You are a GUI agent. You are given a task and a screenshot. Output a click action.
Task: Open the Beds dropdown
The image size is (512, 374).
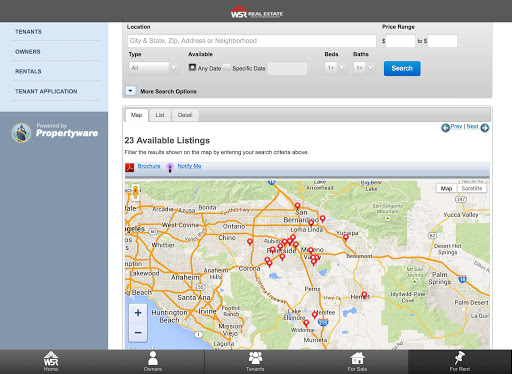pos(334,68)
